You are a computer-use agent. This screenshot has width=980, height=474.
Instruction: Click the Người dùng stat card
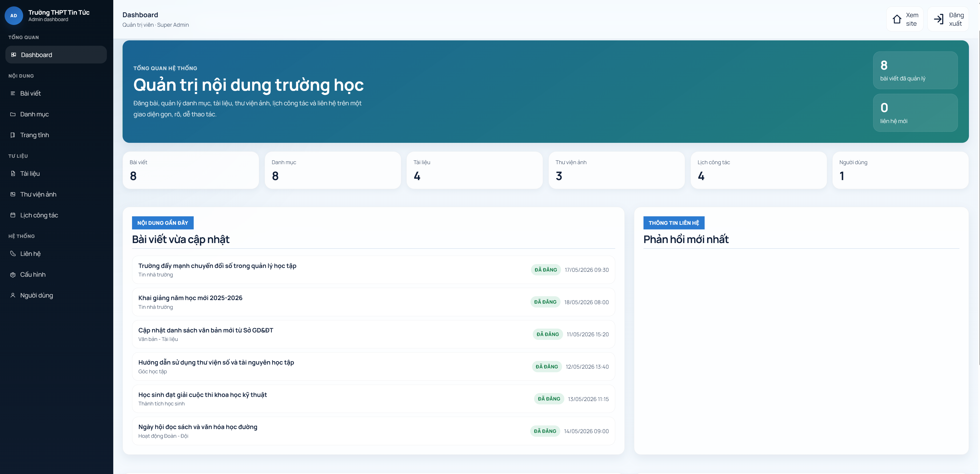(x=900, y=170)
